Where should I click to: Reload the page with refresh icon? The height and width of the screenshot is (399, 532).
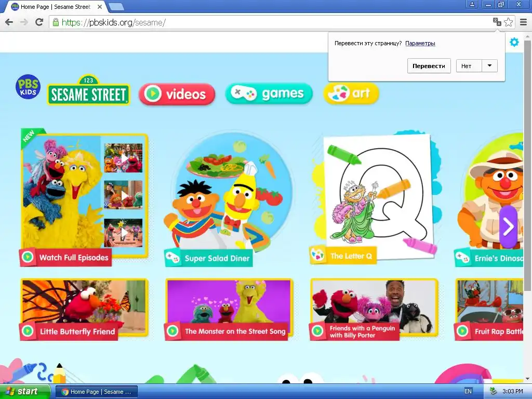pos(39,22)
